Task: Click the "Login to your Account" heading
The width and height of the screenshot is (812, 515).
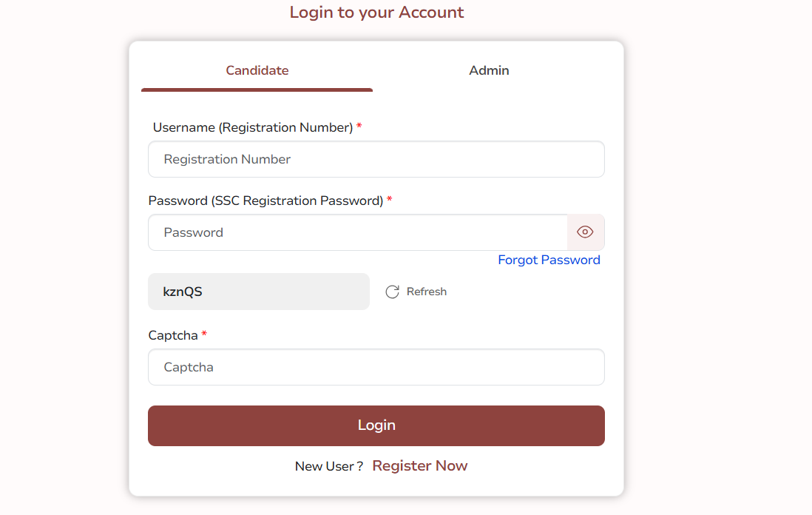Action: click(376, 13)
